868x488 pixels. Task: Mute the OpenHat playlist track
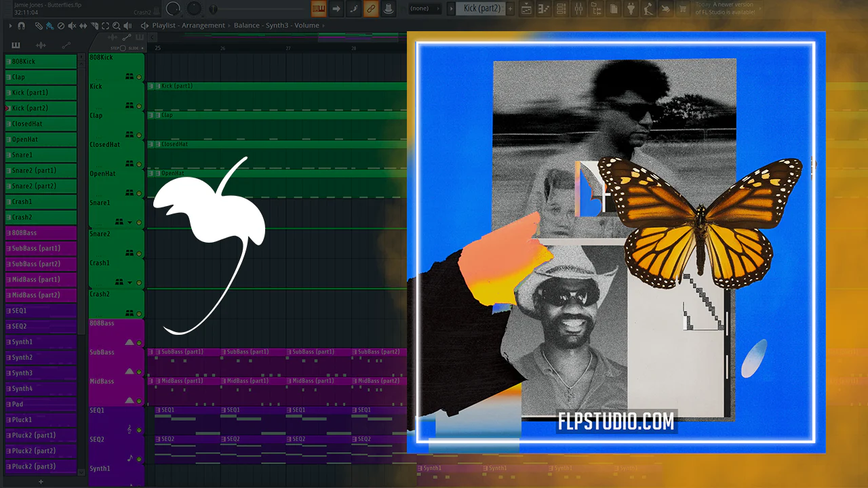coord(139,194)
